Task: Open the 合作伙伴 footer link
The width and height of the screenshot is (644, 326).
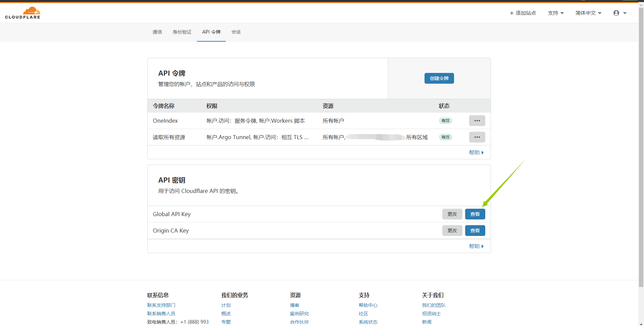Action: pyautogui.click(x=299, y=322)
